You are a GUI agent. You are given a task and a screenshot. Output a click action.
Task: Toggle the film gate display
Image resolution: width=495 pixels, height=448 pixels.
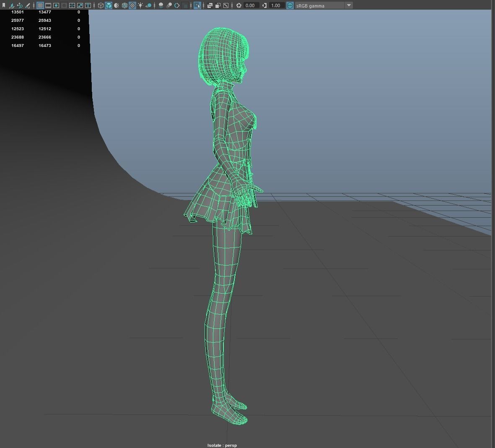click(x=48, y=5)
